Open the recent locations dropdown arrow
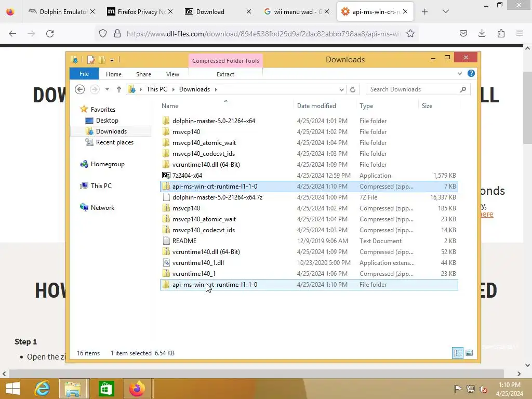 click(x=107, y=89)
